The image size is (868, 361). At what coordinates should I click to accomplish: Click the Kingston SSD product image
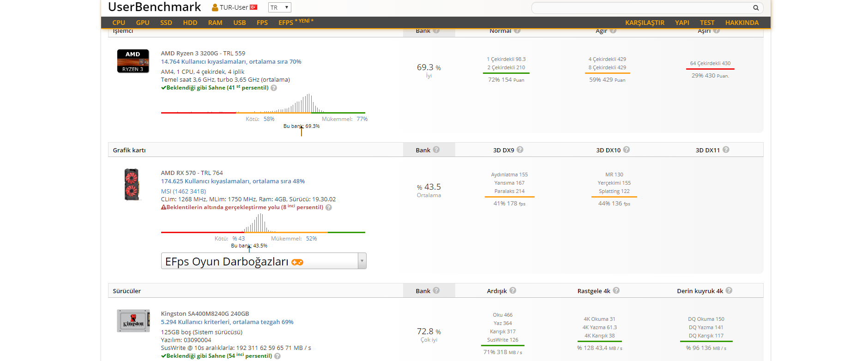click(133, 321)
